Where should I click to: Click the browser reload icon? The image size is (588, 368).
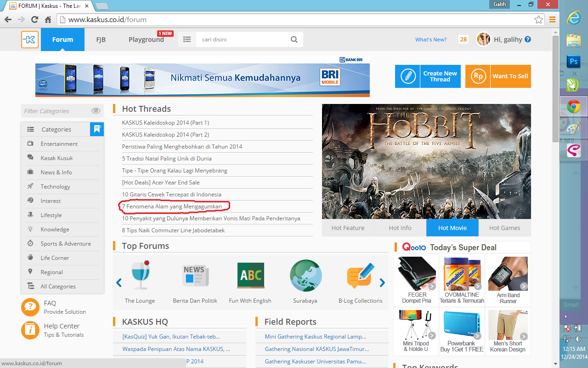pyautogui.click(x=34, y=20)
